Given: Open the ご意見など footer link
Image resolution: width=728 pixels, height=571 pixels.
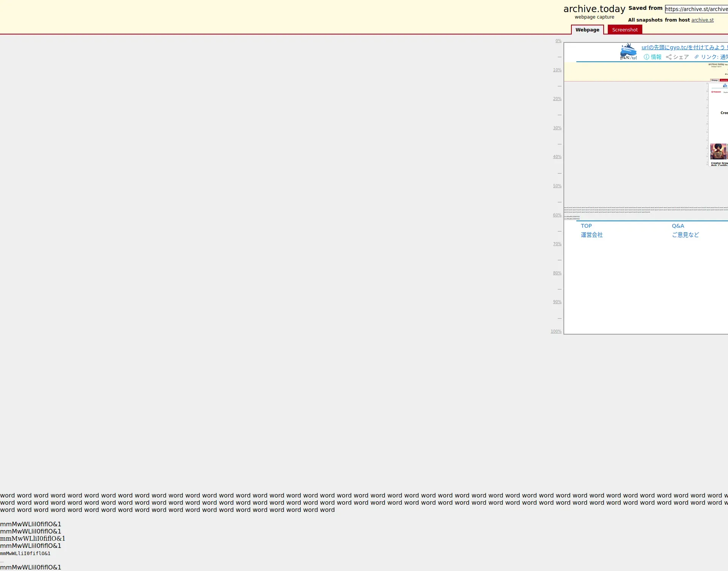Looking at the screenshot, I should [685, 235].
